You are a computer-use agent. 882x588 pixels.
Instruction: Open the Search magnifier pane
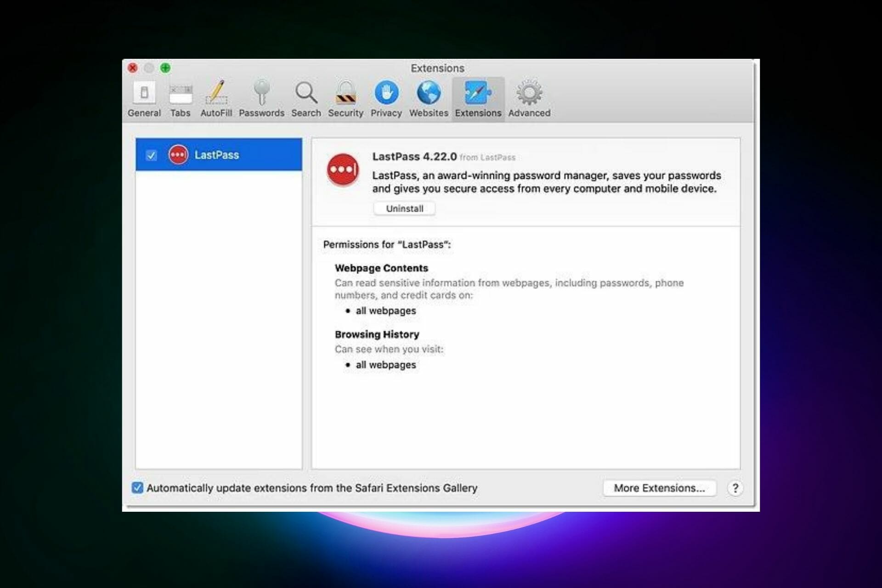[x=306, y=99]
